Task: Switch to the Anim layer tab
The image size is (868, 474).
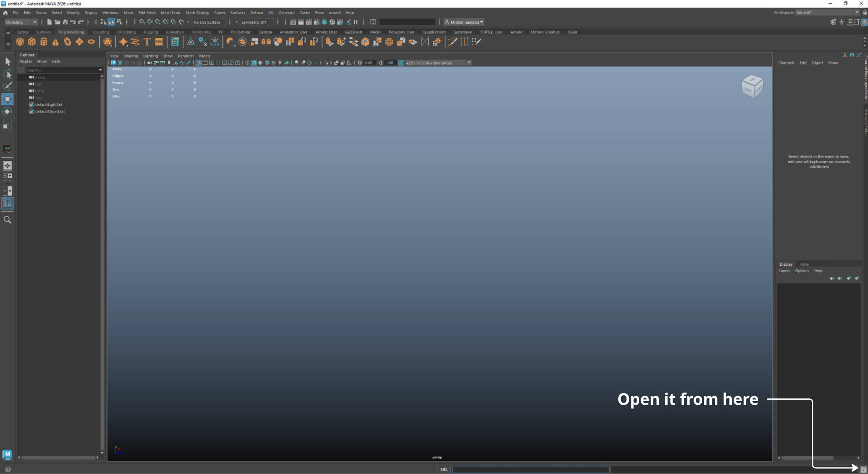Action: (x=805, y=264)
